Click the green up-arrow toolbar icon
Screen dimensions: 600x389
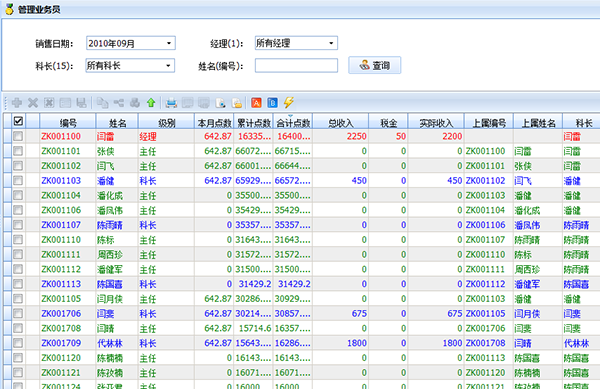pos(151,103)
